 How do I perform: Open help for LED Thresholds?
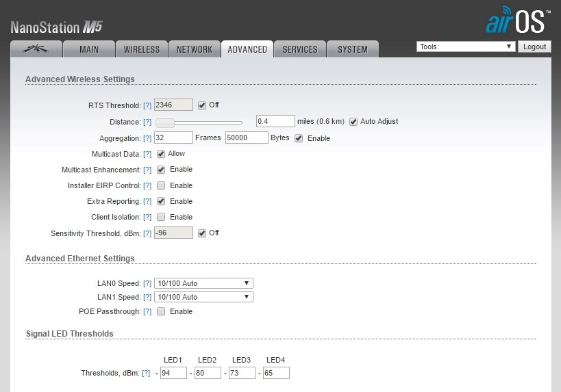pos(146,373)
